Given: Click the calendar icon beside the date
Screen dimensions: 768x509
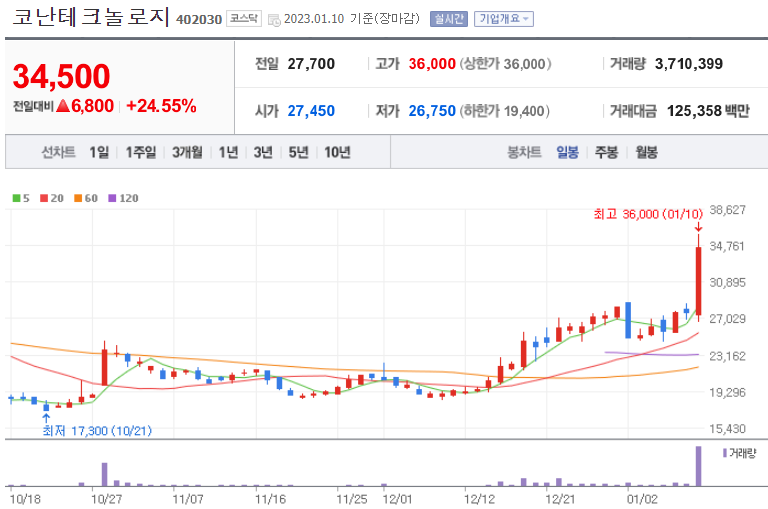Looking at the screenshot, I should tap(274, 20).
